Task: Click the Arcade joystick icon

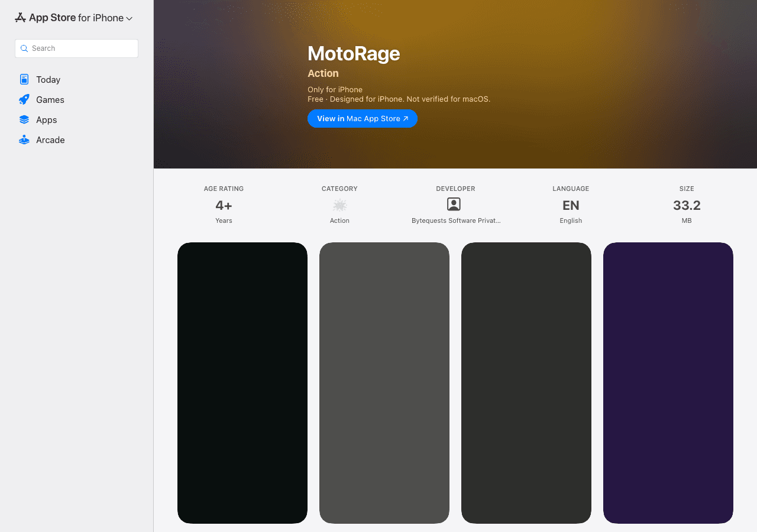Action: (x=24, y=140)
